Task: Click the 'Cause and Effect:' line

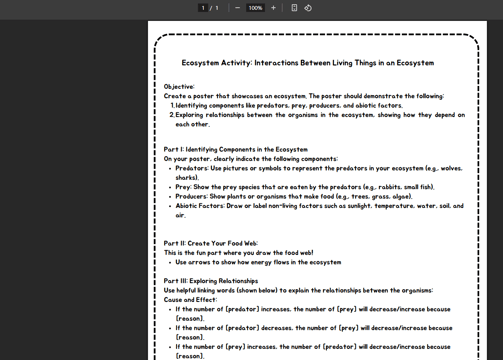Action: 190,300
